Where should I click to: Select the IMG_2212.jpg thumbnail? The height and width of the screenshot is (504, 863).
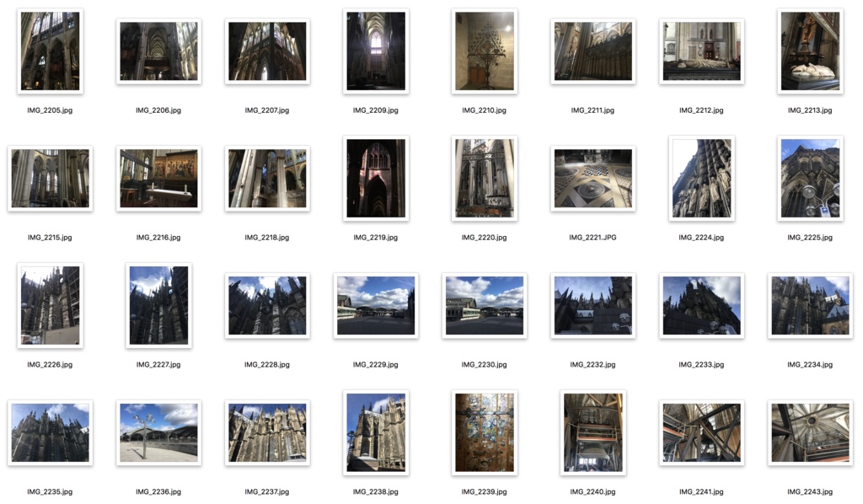point(702,51)
